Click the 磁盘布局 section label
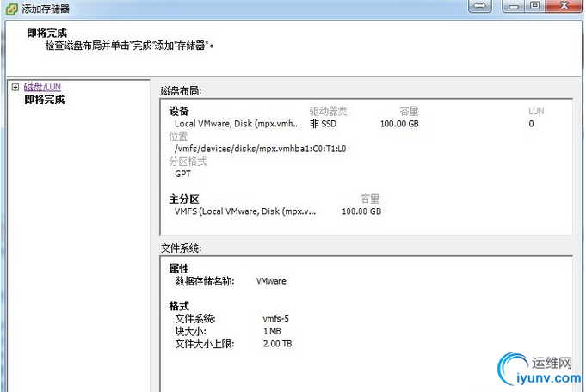Image resolution: width=586 pixels, height=392 pixels. [x=182, y=91]
